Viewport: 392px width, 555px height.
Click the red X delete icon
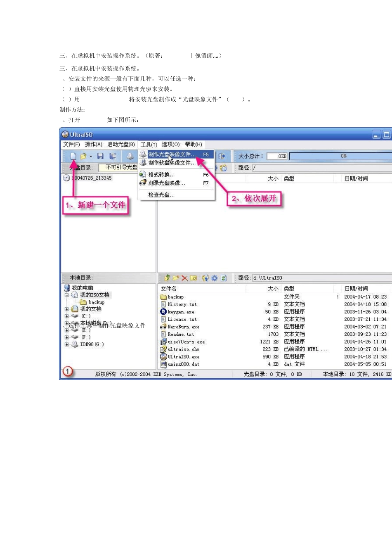(x=184, y=278)
